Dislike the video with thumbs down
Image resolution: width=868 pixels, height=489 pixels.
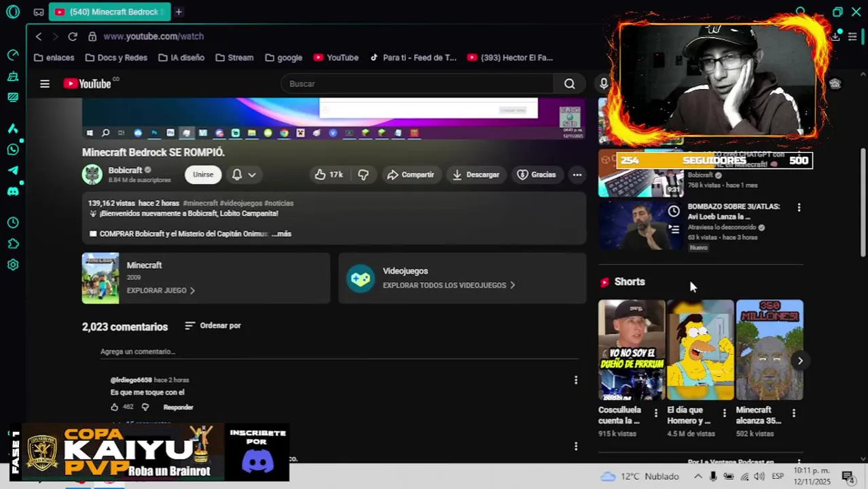363,175
